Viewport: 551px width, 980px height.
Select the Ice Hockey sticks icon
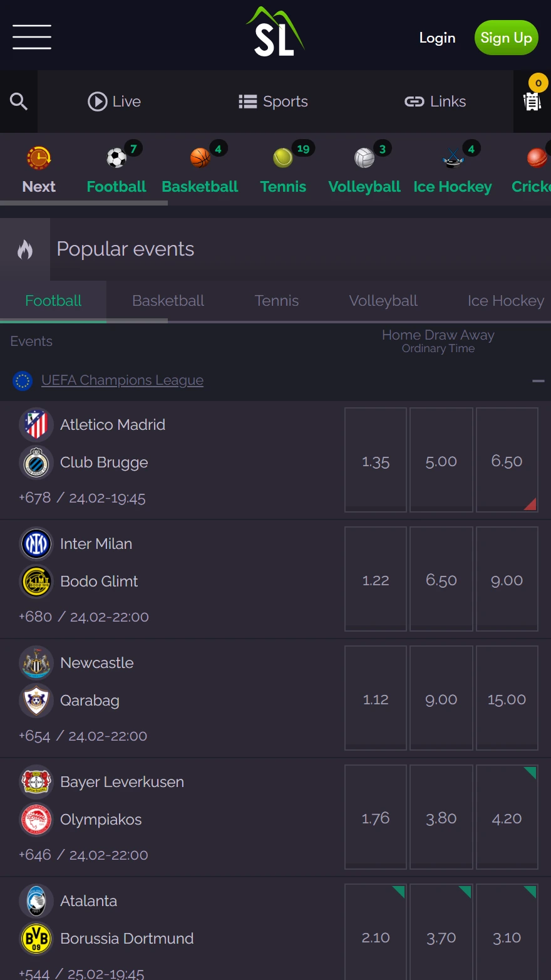point(452,158)
